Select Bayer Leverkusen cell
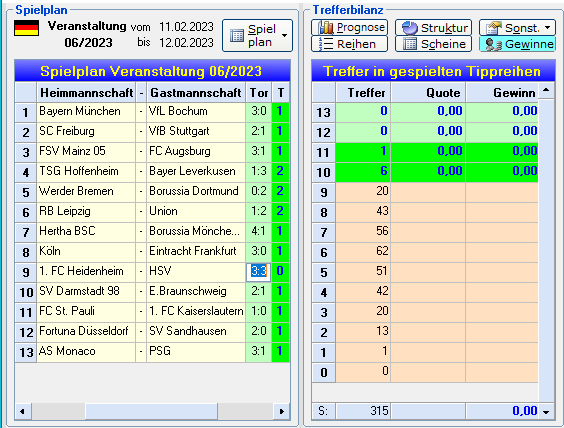 (196, 171)
